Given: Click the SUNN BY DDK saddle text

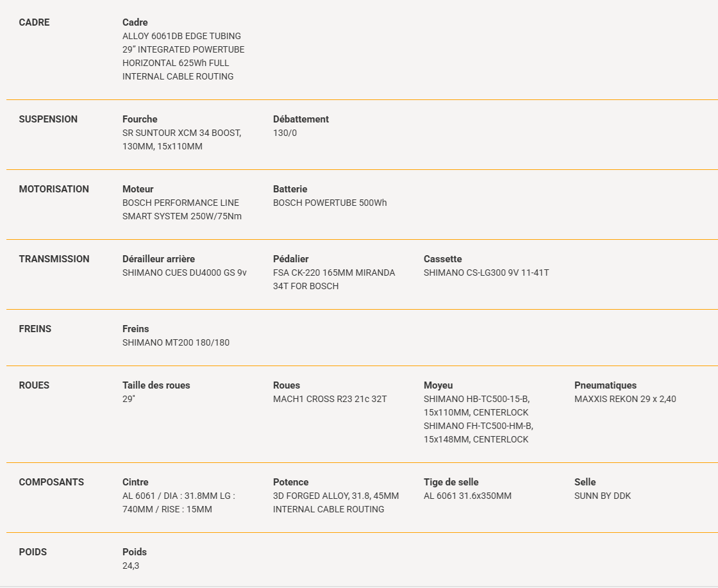Looking at the screenshot, I should tap(603, 496).
